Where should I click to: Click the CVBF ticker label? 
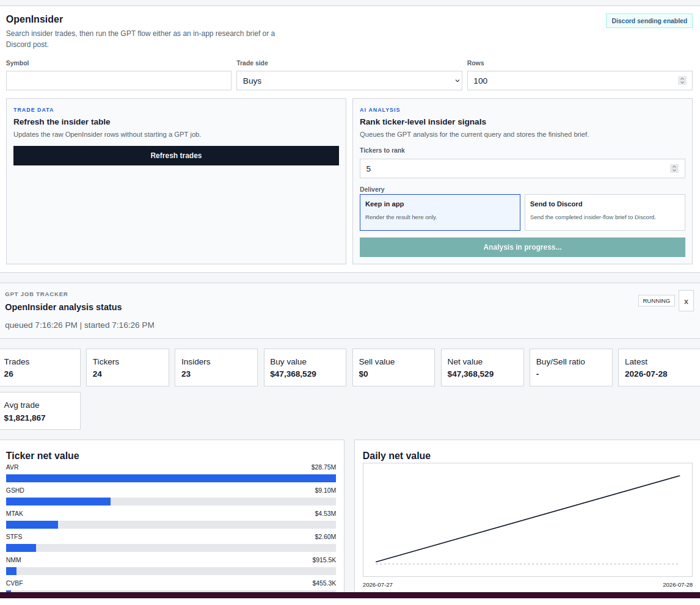click(14, 583)
